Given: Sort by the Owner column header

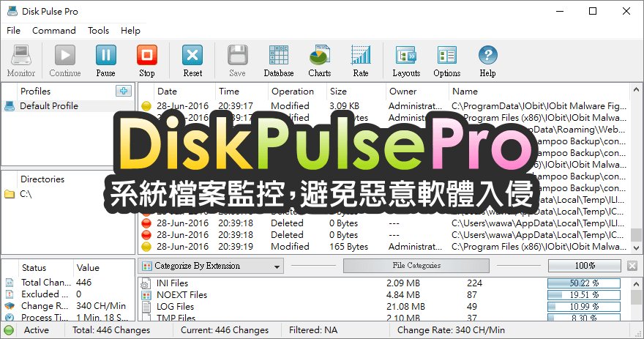Looking at the screenshot, I should tap(417, 92).
